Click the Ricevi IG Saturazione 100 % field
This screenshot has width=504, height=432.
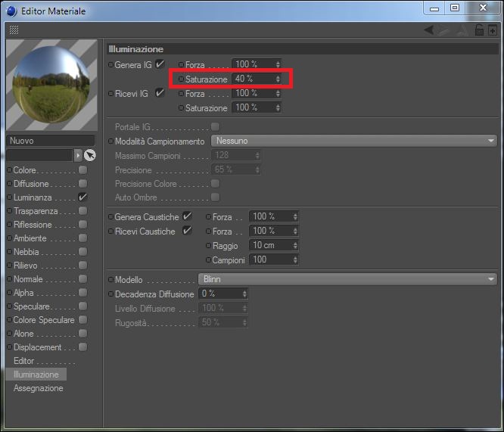257,107
